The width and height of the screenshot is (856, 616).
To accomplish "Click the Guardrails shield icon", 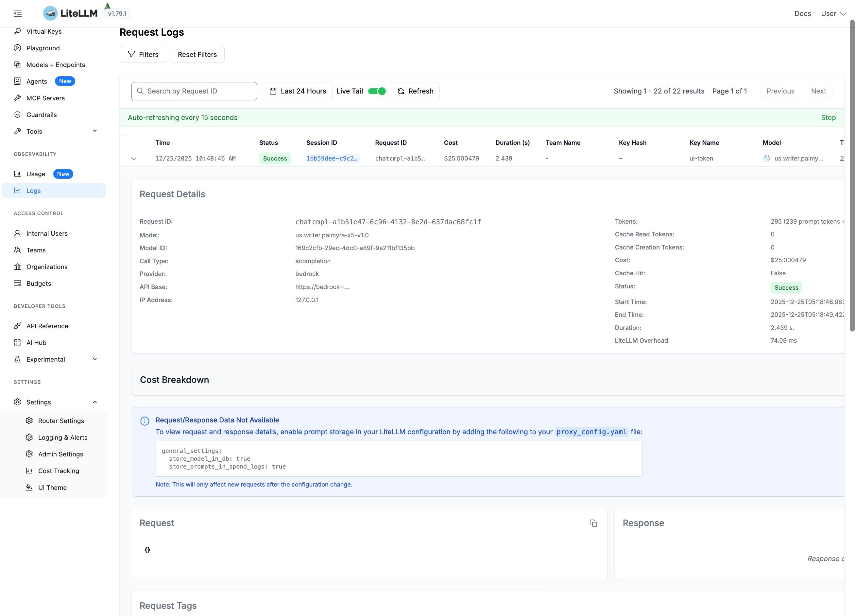I will coord(17,115).
